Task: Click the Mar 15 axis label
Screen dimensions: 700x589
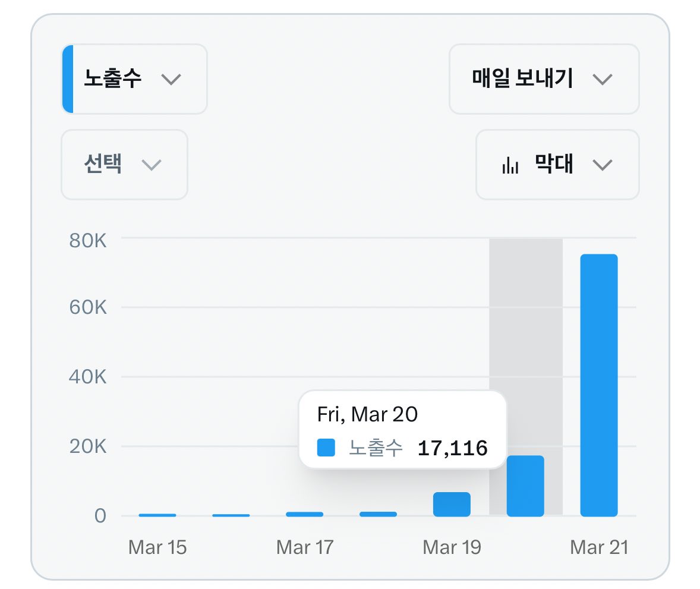Action: pos(157,547)
